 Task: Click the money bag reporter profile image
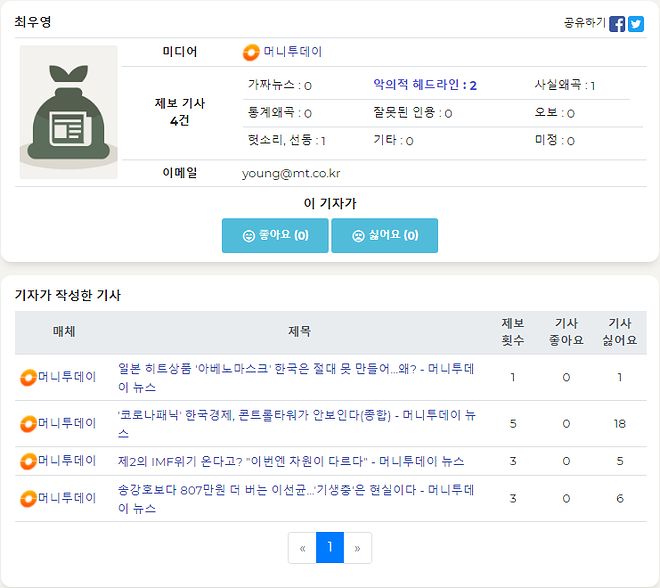pos(69,112)
